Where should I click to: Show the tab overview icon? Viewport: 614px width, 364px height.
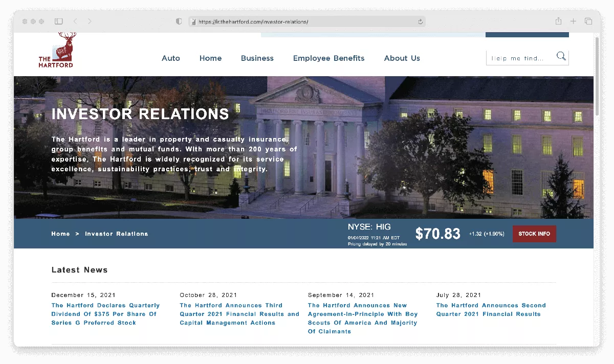588,21
